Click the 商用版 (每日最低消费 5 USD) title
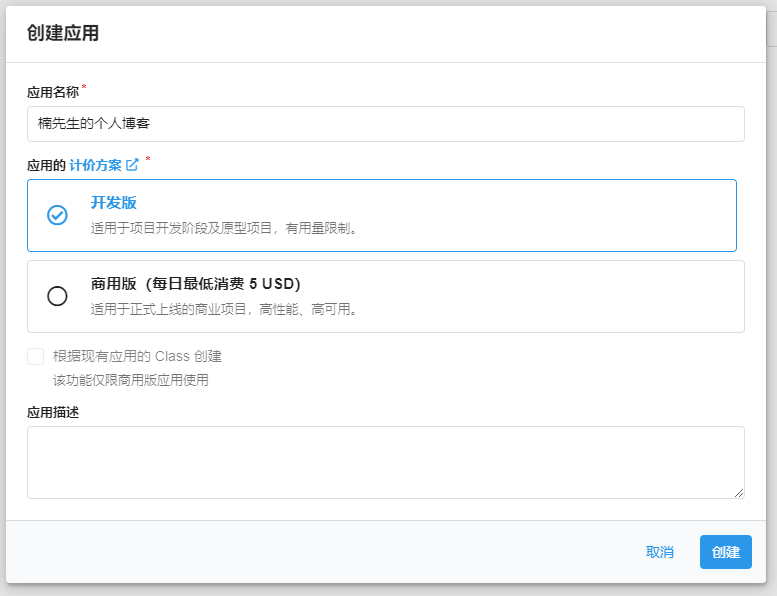777x596 pixels. pos(196,284)
